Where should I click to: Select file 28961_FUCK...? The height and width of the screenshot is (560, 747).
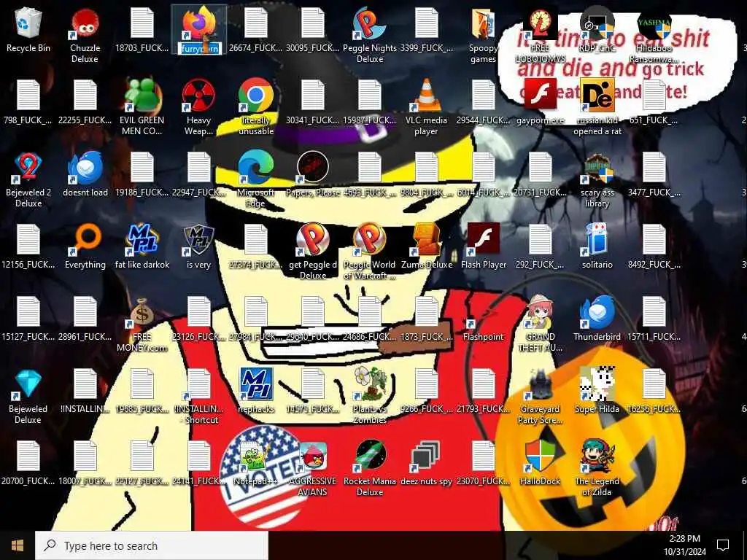click(x=85, y=312)
